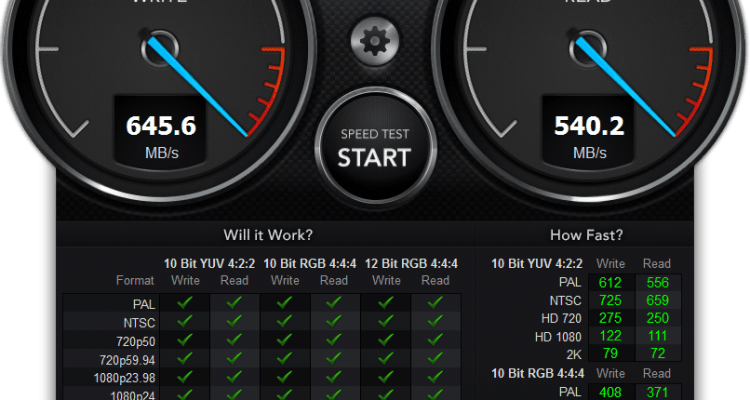This screenshot has width=750, height=400.
Task: Click the 2K write value 79
Action: pos(609,355)
